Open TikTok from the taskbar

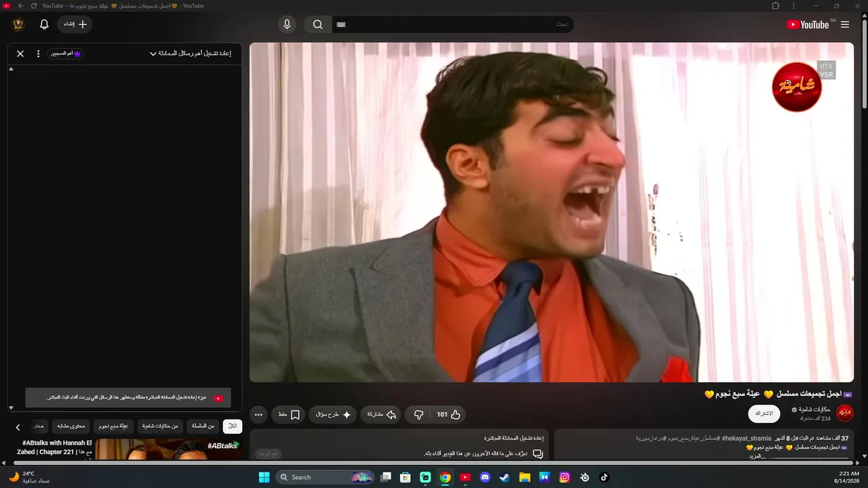604,477
